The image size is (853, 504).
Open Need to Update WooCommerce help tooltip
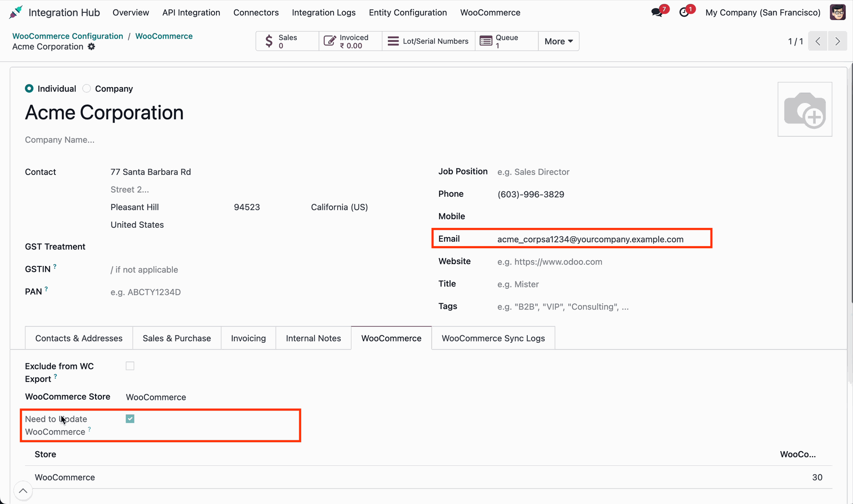89,429
